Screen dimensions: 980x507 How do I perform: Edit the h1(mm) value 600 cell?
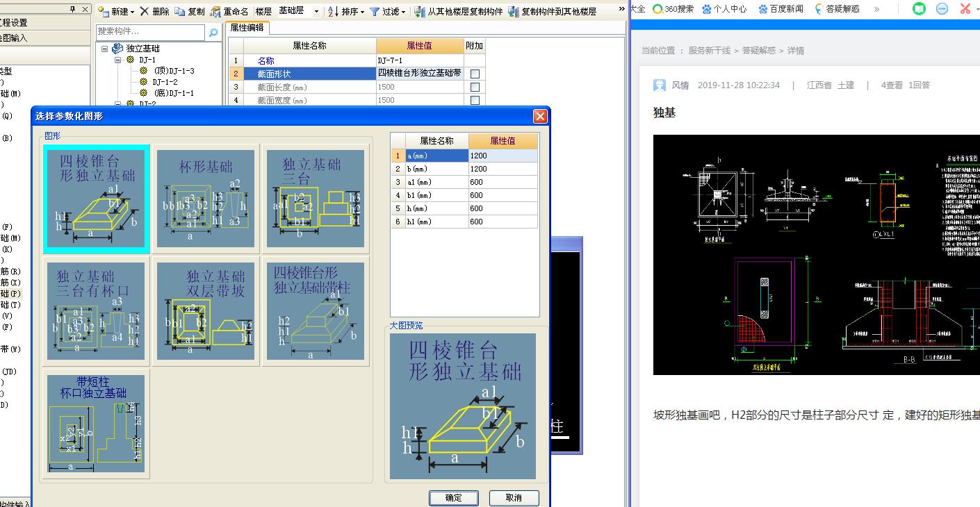click(503, 222)
